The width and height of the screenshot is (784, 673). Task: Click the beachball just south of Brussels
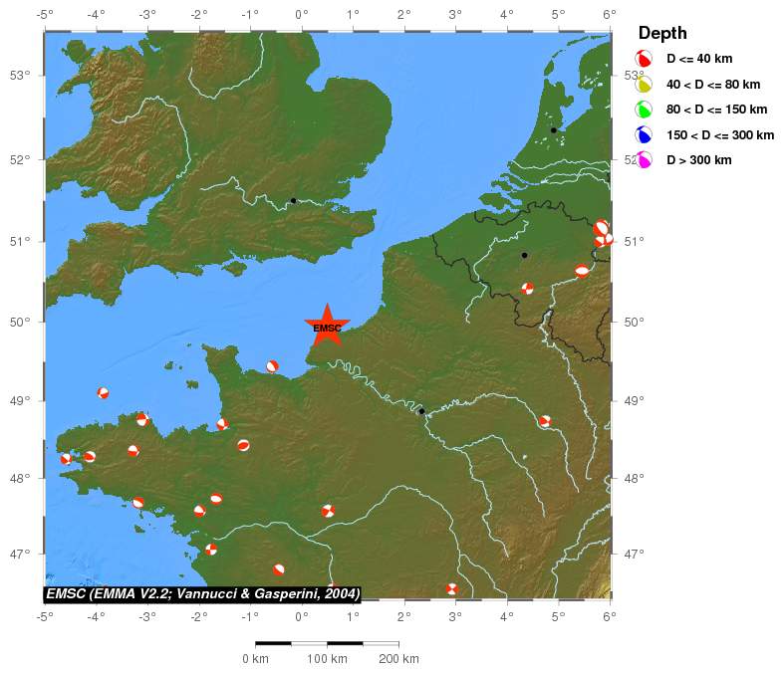pyautogui.click(x=528, y=289)
